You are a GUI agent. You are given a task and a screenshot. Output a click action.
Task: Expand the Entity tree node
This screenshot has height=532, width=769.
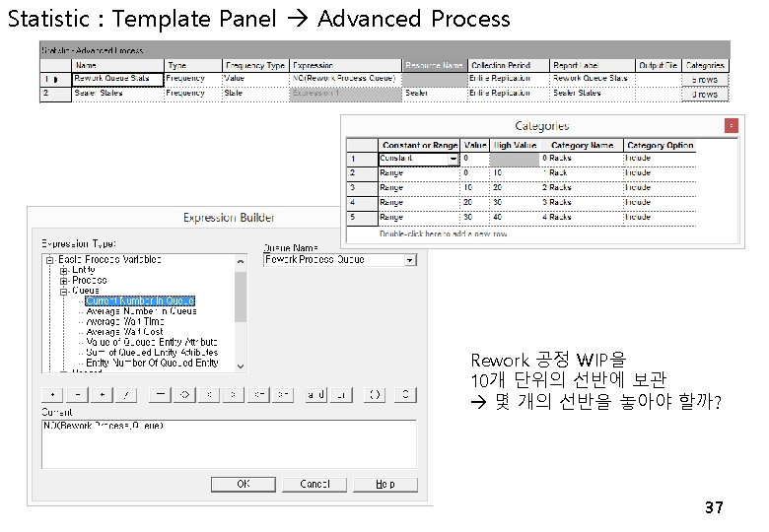pos(63,270)
